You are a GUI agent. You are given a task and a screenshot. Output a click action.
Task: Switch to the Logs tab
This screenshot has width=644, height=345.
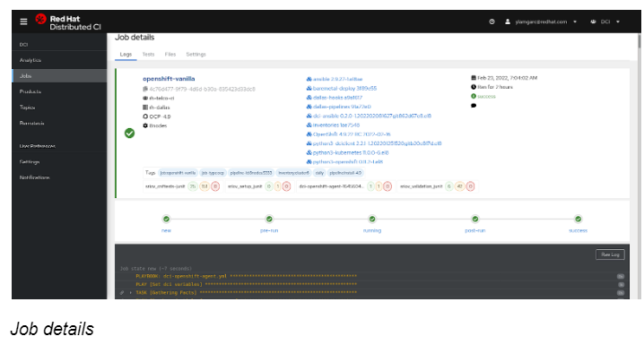coord(126,55)
